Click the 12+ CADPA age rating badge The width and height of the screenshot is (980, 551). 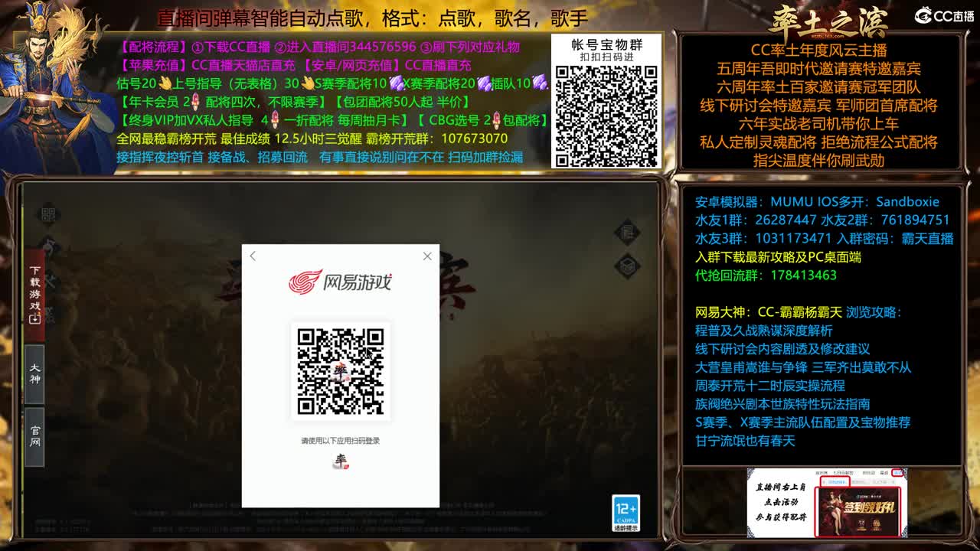coord(626,514)
